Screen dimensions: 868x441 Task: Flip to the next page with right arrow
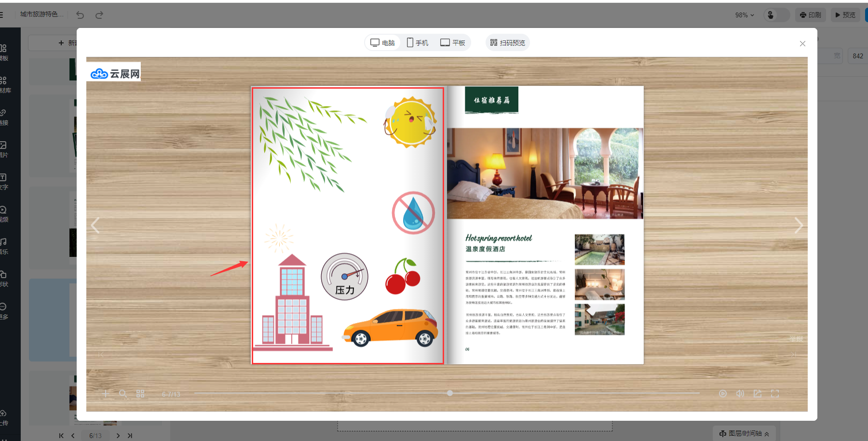pos(799,225)
